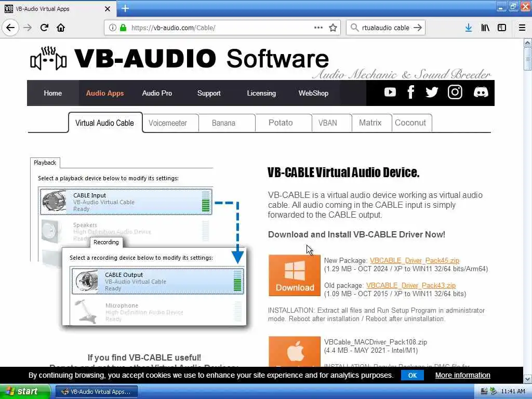Show site information icon in address bar

[x=112, y=28]
